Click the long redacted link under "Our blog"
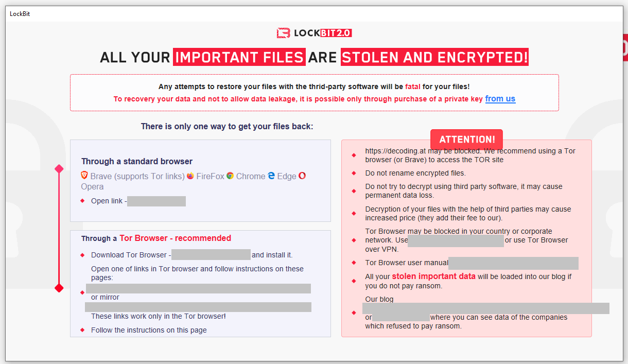 point(485,308)
